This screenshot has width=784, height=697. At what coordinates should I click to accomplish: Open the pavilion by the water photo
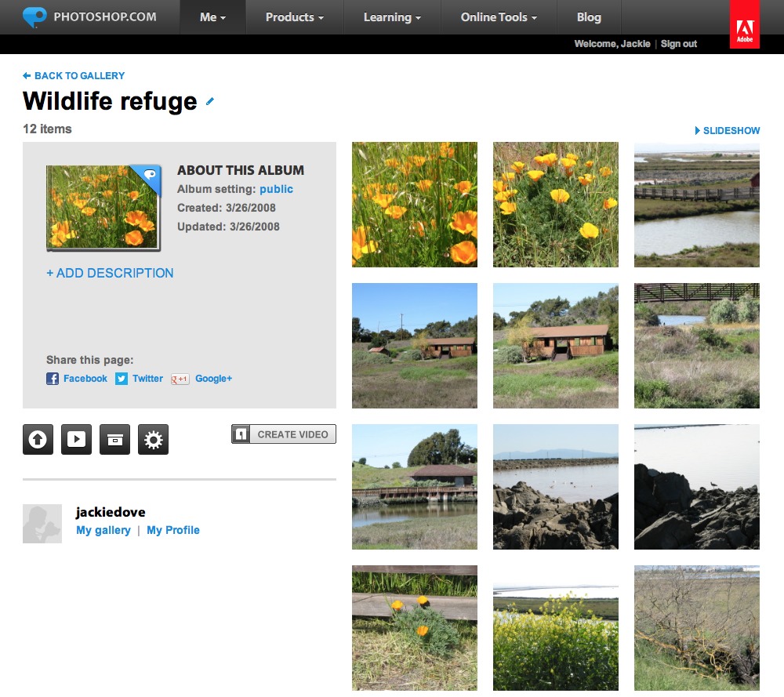coord(415,487)
